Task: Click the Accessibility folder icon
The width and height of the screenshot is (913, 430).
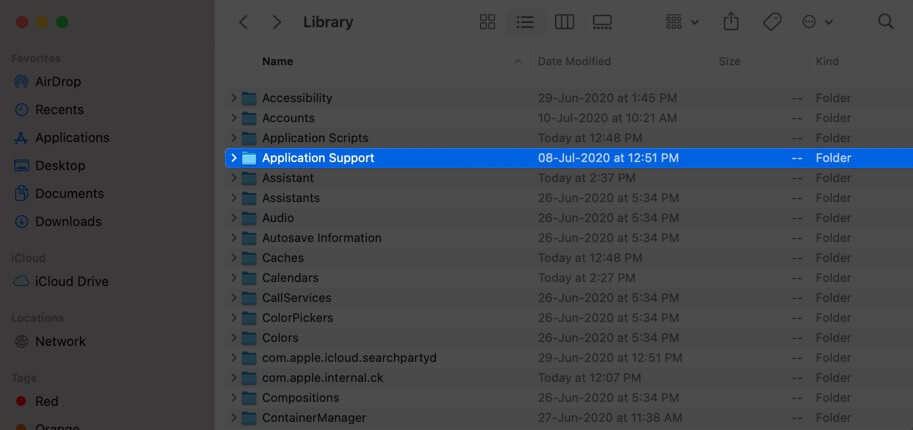Action: [249, 98]
